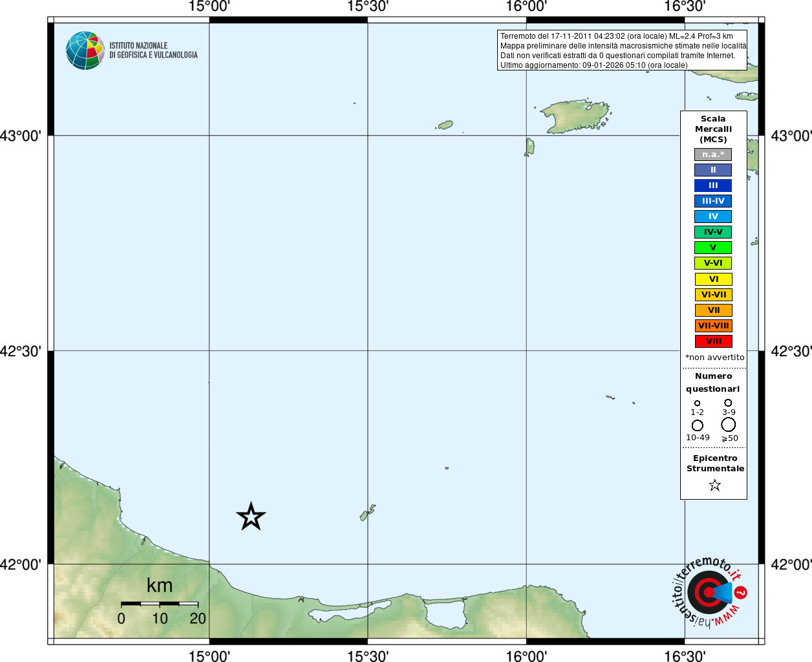This screenshot has height=662, width=812.
Task: Select the light blue IV intensity swatch
Action: tap(713, 217)
